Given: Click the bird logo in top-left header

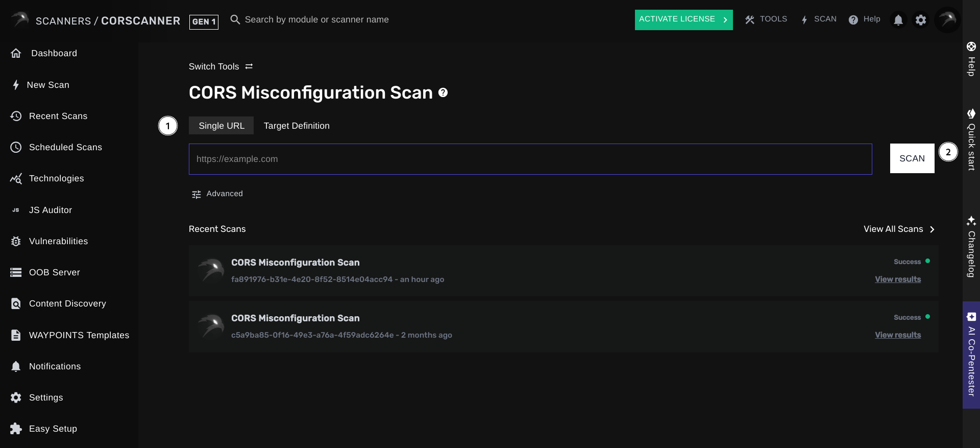Looking at the screenshot, I should [x=20, y=19].
